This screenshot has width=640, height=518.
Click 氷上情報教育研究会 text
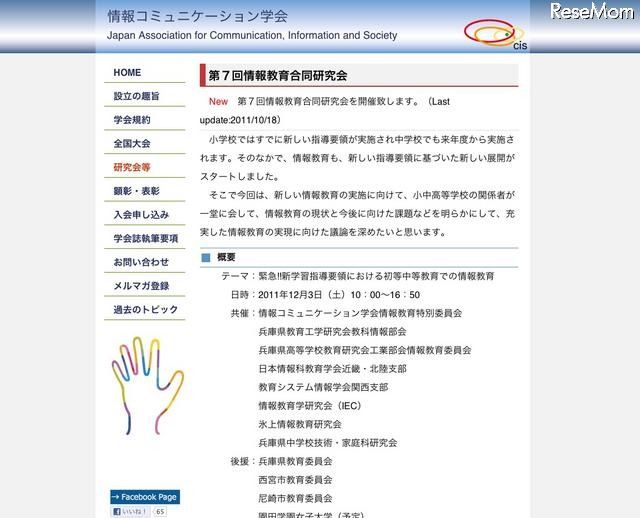click(x=300, y=425)
